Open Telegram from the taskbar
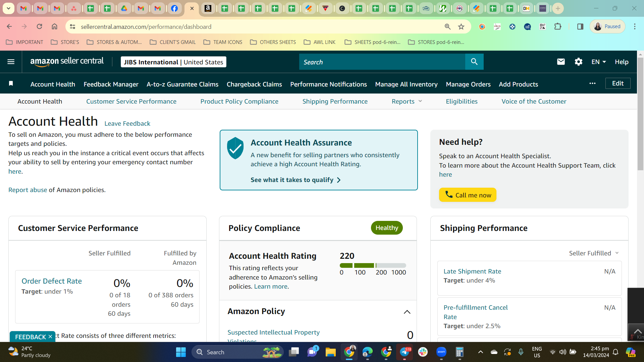The width and height of the screenshot is (644, 362). click(x=405, y=352)
